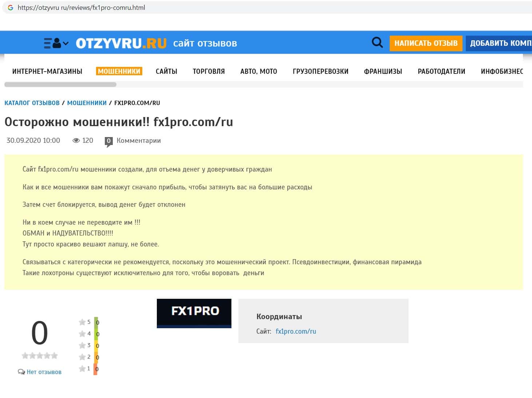
Task: Click the red 1-star rating bar
Action: point(96,369)
